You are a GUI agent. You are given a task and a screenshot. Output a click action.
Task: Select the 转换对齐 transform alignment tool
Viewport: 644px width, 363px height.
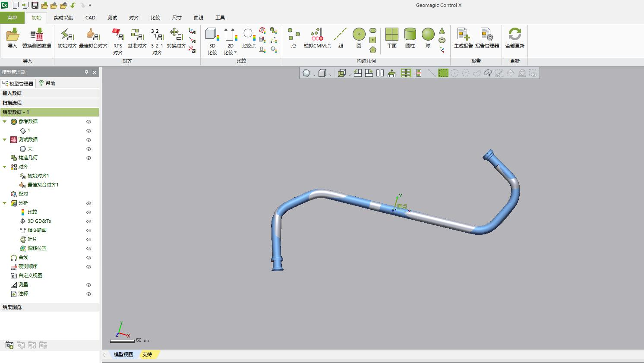pos(176,38)
